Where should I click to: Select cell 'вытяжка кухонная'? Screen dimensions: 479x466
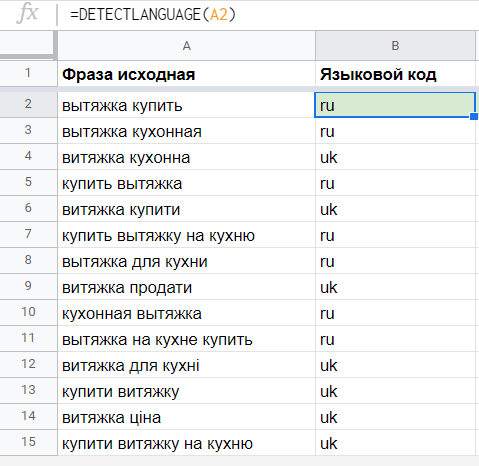[186, 131]
